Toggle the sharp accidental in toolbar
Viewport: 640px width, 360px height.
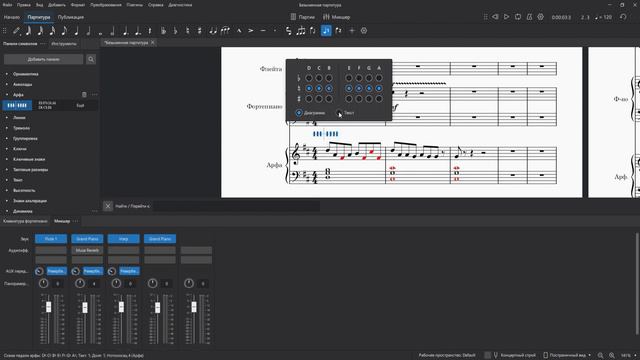[x=200, y=31]
